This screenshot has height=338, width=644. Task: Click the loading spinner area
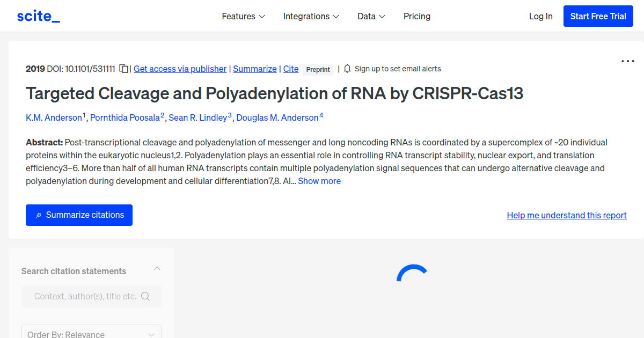point(412,274)
